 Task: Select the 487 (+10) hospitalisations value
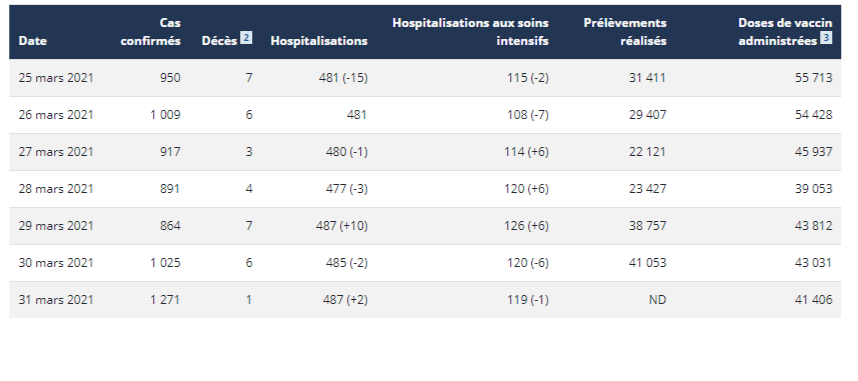pos(342,226)
